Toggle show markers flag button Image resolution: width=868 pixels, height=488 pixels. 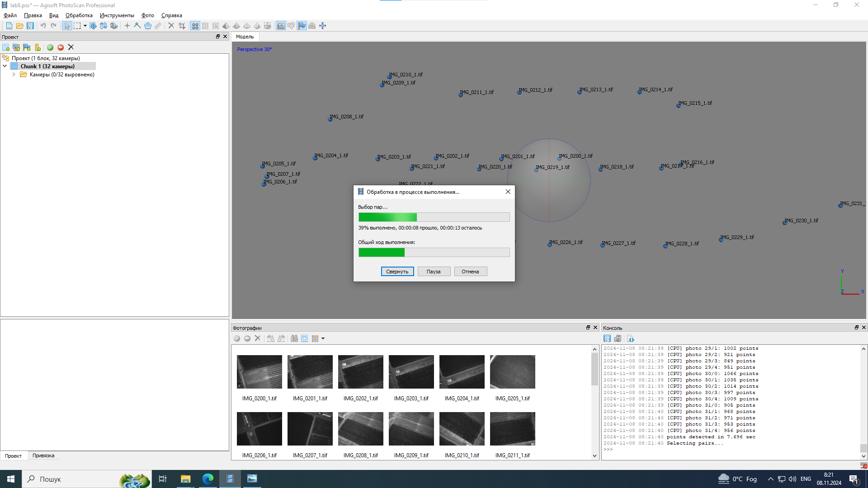(302, 26)
